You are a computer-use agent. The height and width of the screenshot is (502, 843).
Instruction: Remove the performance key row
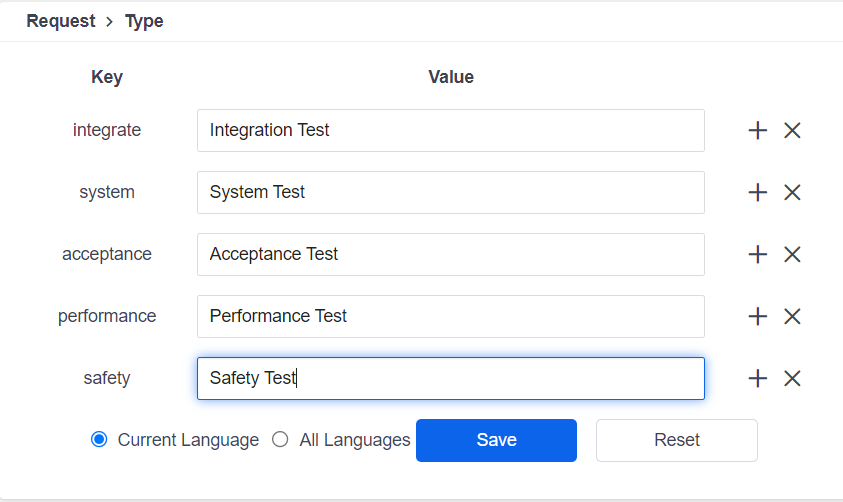(x=792, y=316)
